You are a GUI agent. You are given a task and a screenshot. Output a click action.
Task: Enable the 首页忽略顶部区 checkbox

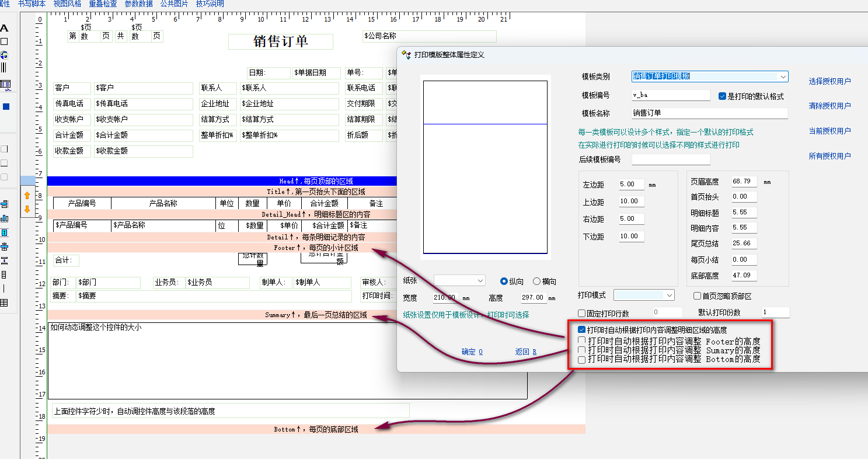697,296
